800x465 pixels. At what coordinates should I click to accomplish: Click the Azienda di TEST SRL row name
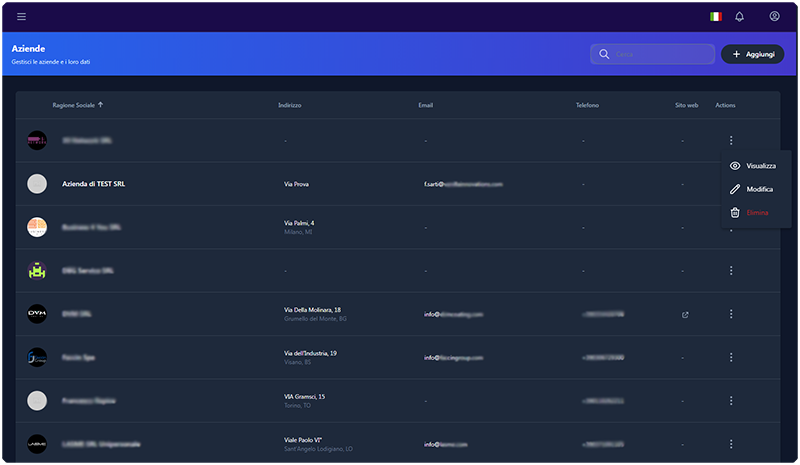[94, 184]
